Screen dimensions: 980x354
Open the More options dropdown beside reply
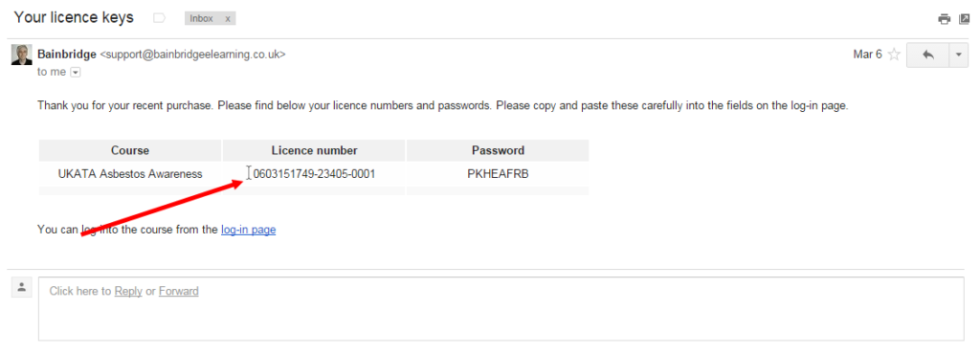pyautogui.click(x=959, y=55)
